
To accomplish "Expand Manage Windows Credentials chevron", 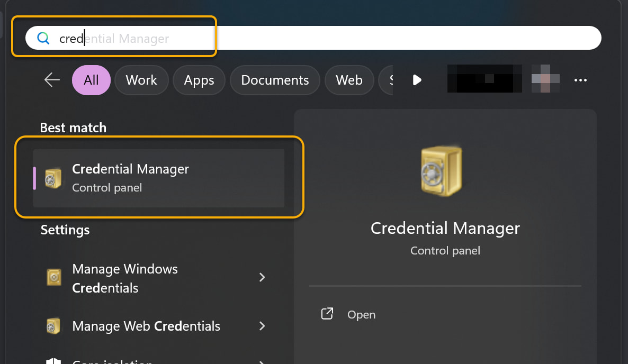I will pos(262,277).
